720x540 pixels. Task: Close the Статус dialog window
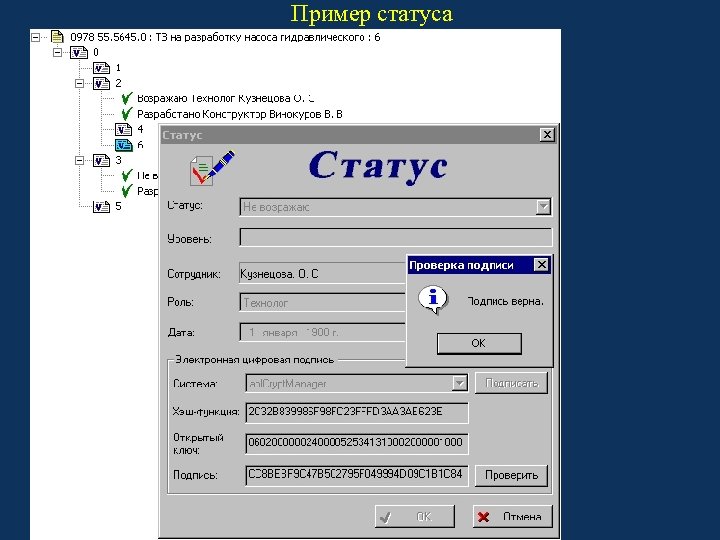pyautogui.click(x=547, y=135)
